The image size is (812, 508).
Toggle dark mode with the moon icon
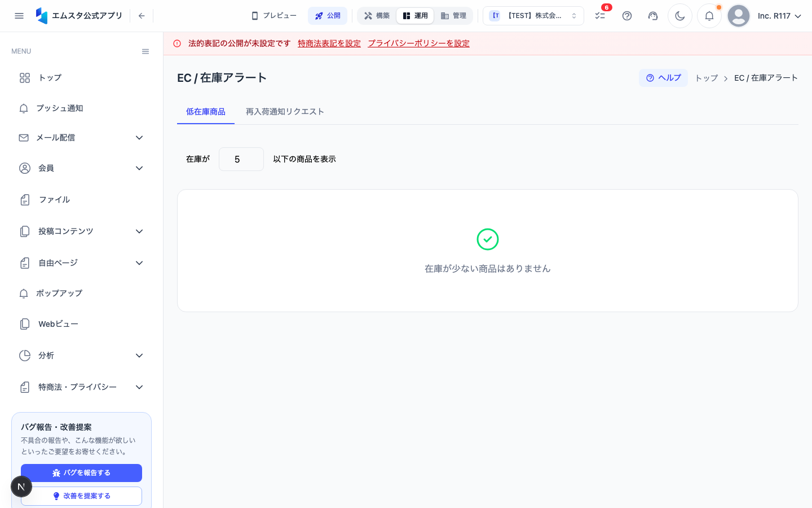(x=680, y=16)
